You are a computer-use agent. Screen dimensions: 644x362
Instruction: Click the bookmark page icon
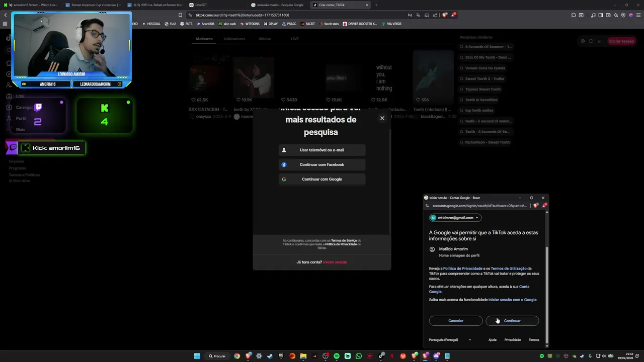tap(180, 15)
